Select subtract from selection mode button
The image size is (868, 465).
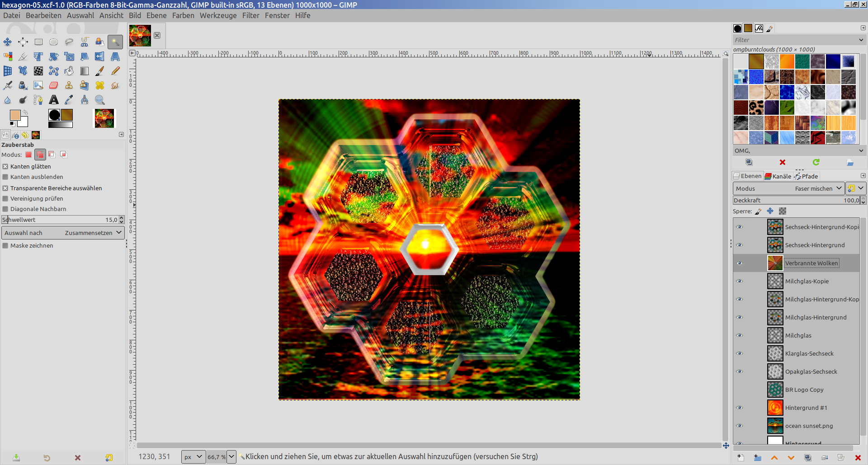coord(52,155)
